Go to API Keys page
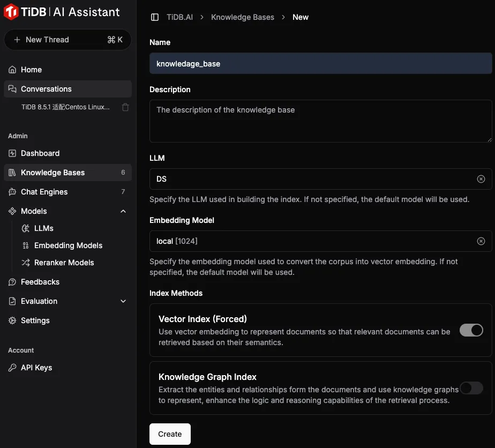 point(36,368)
